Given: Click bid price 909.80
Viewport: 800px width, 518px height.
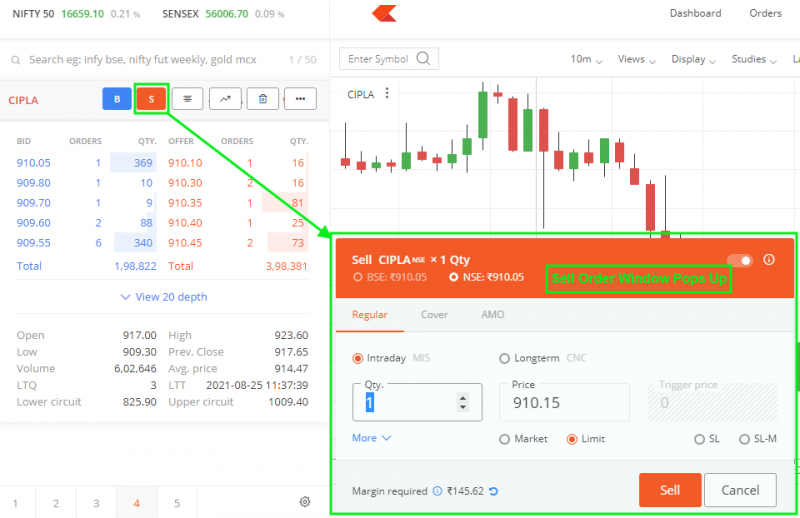Looking at the screenshot, I should point(34,183).
